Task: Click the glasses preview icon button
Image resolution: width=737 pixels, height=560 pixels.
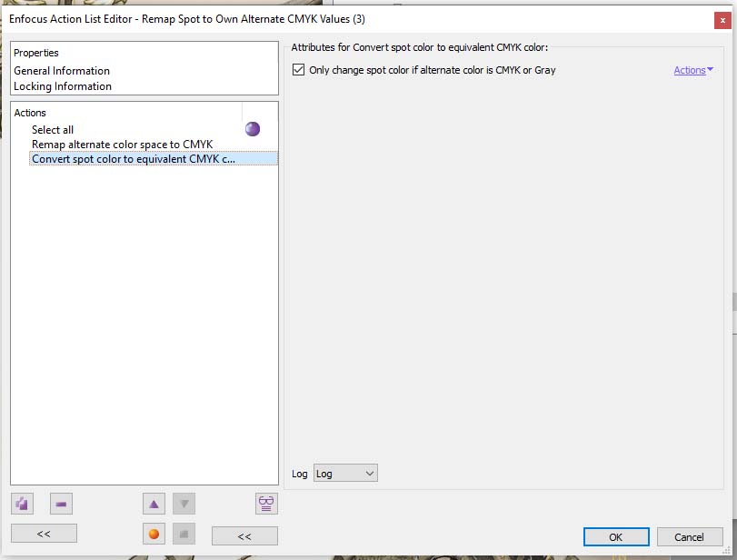Action: click(266, 504)
